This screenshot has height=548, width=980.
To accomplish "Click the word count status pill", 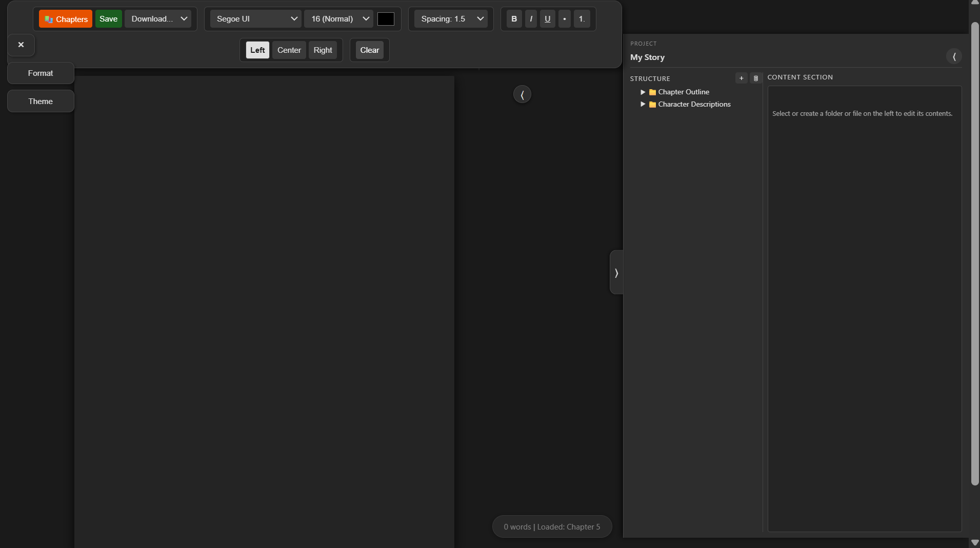I will click(552, 526).
